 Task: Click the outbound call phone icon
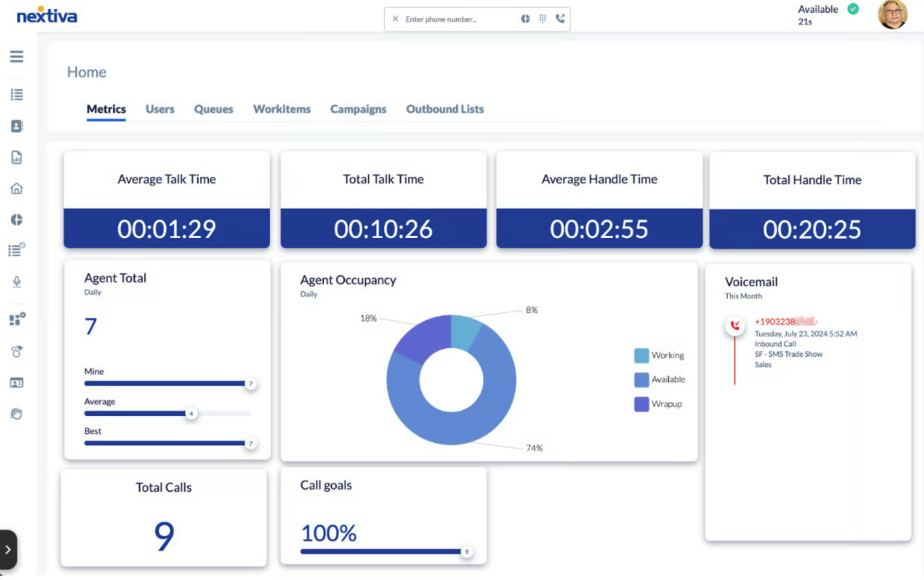(560, 19)
